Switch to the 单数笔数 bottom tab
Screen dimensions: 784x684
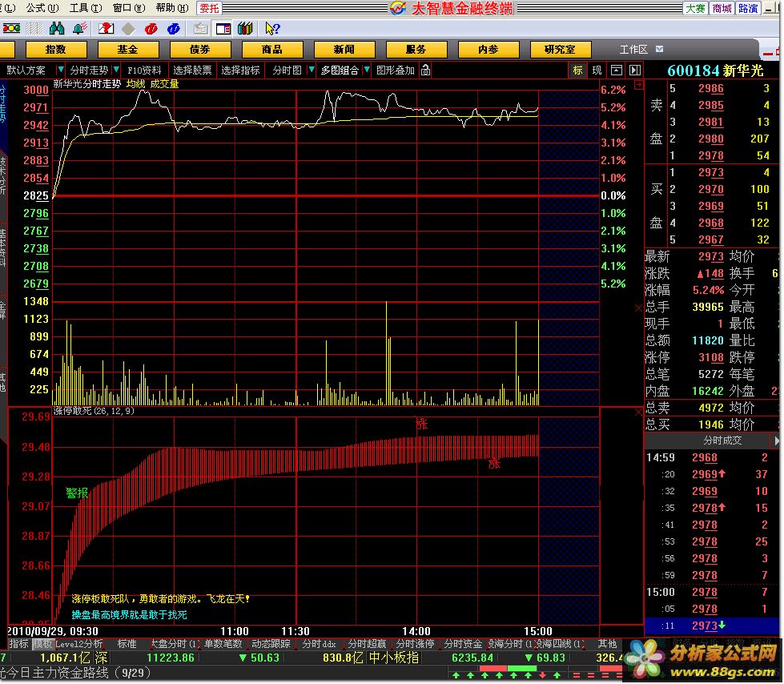coord(223,644)
